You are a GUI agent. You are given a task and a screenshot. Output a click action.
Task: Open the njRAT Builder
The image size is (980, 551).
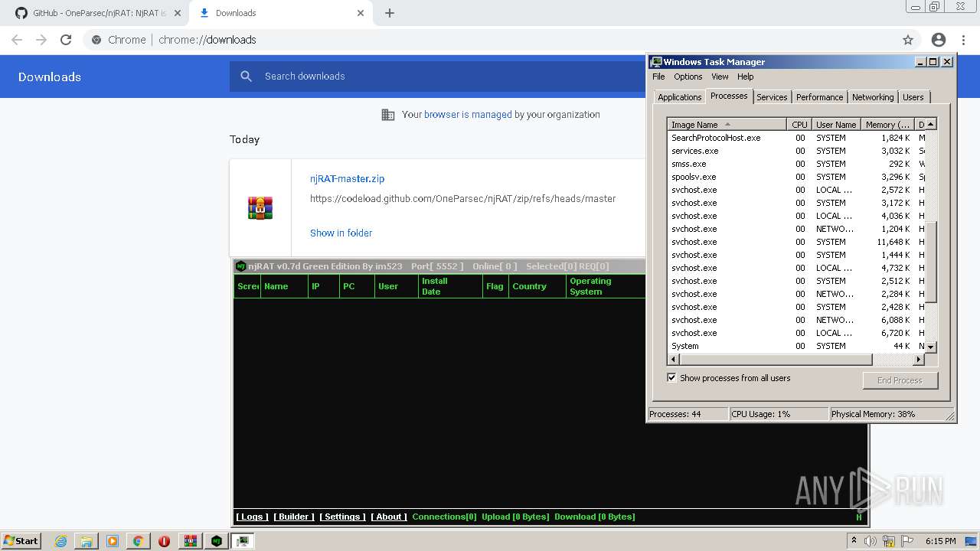(294, 517)
